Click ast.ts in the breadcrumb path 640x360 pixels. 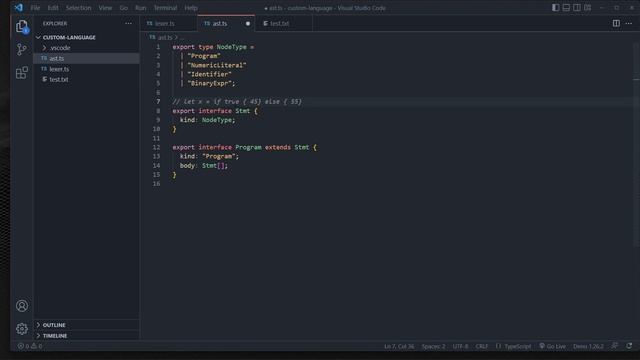click(x=165, y=37)
